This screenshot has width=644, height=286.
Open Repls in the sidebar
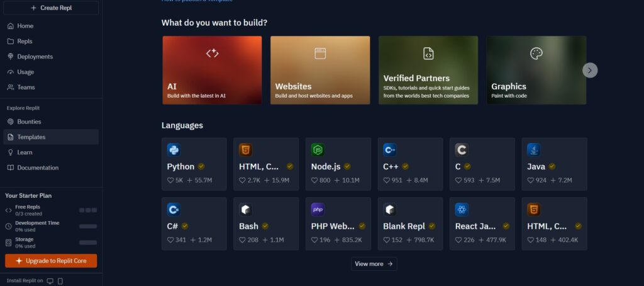[x=51, y=41]
